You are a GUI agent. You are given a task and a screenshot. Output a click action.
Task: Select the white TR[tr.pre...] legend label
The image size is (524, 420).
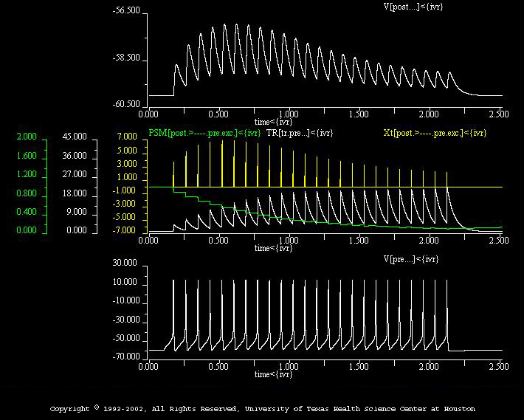[x=300, y=133]
